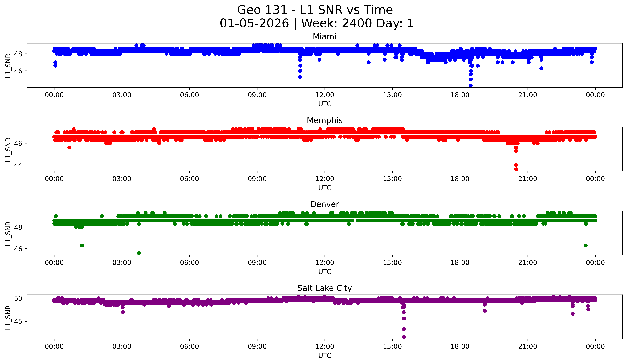Click the isolated green Denver point near 23:30
Image resolution: width=627 pixels, height=364 pixels.
coord(586,246)
